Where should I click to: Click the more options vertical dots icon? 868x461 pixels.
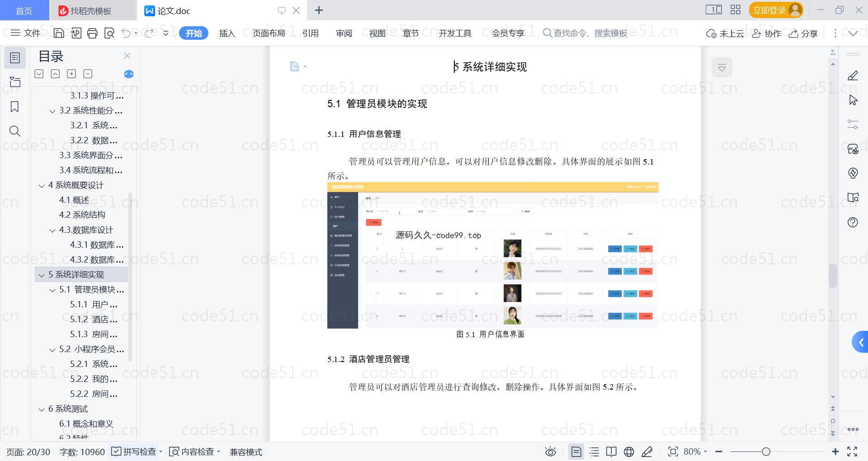point(835,33)
